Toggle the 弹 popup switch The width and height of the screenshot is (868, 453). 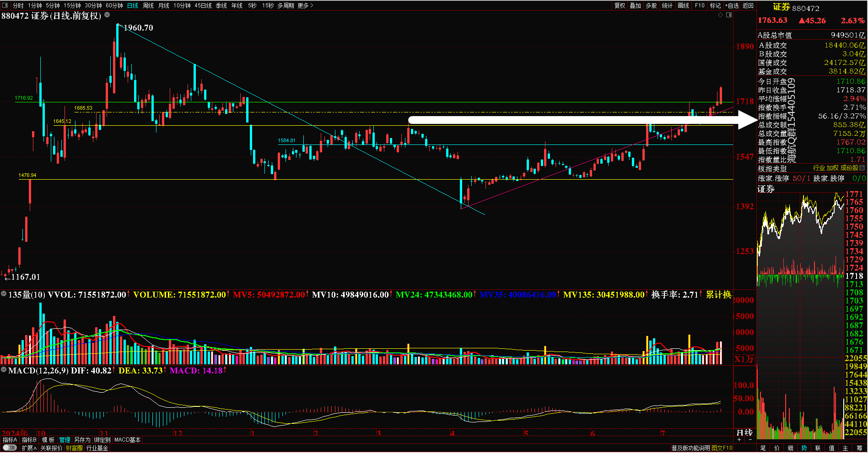pos(10,448)
